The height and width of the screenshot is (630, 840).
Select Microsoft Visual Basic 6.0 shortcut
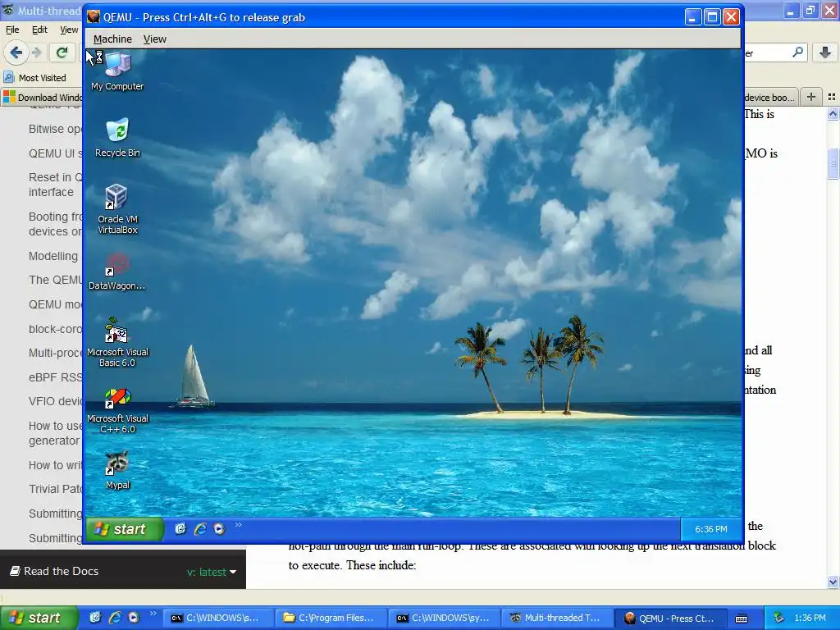click(x=117, y=342)
